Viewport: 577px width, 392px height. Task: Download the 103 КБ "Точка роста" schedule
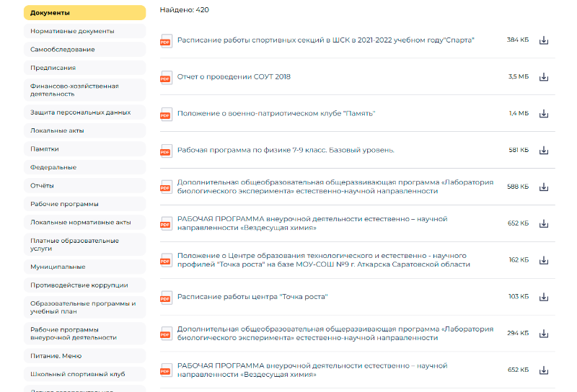click(x=544, y=297)
